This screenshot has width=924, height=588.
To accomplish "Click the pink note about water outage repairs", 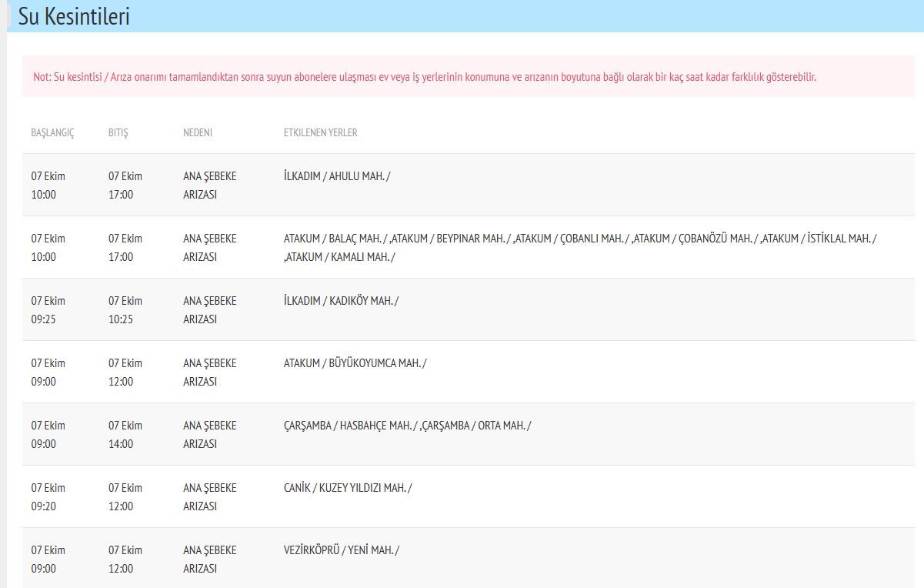I will [x=469, y=77].
